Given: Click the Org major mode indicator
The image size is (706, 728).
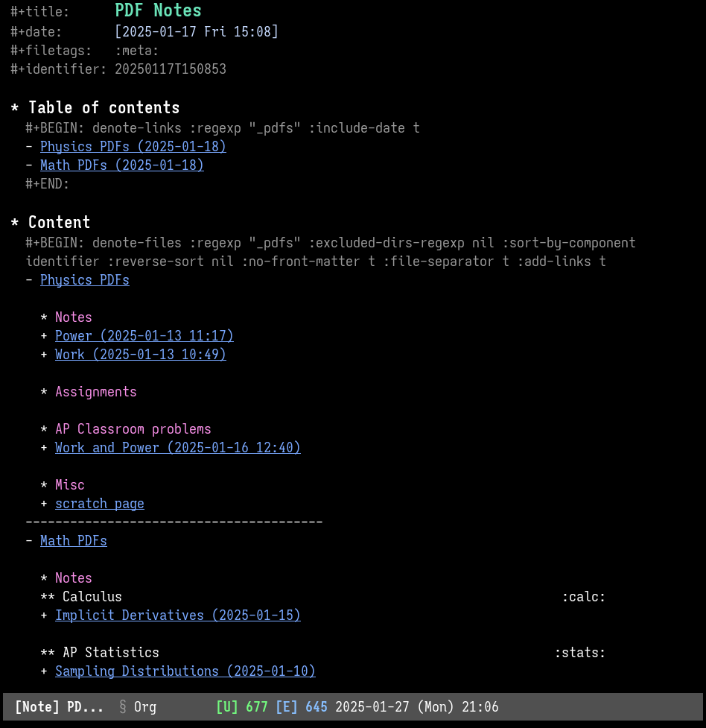Looking at the screenshot, I should (x=145, y=707).
